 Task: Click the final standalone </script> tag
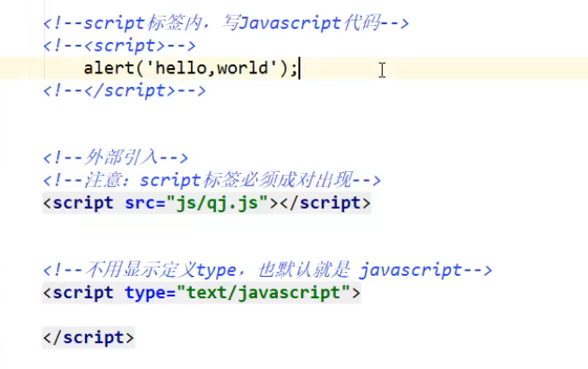(x=89, y=338)
